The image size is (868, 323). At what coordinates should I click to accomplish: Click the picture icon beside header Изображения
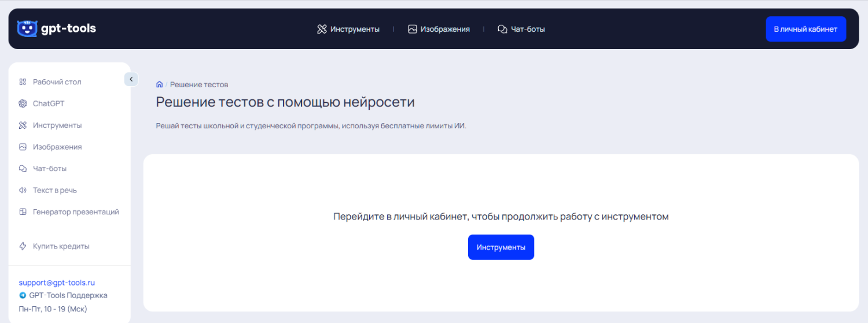tap(413, 29)
